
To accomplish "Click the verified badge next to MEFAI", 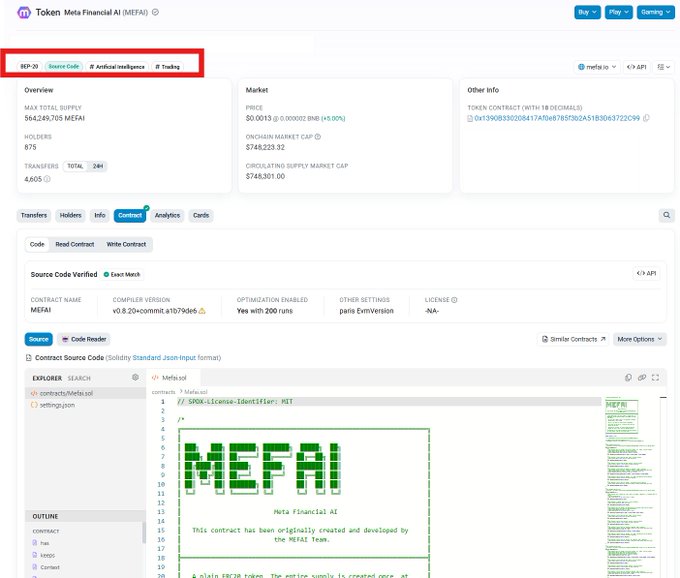I will click(x=155, y=12).
